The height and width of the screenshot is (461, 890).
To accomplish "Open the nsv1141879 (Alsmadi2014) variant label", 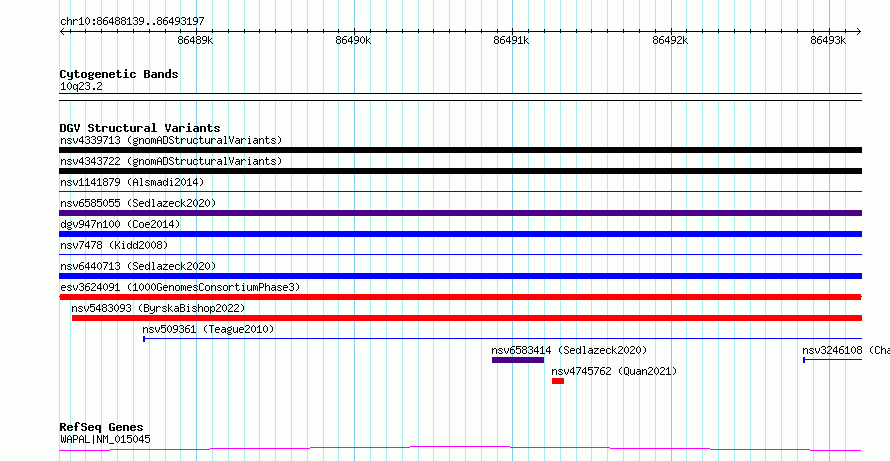I will (x=132, y=182).
